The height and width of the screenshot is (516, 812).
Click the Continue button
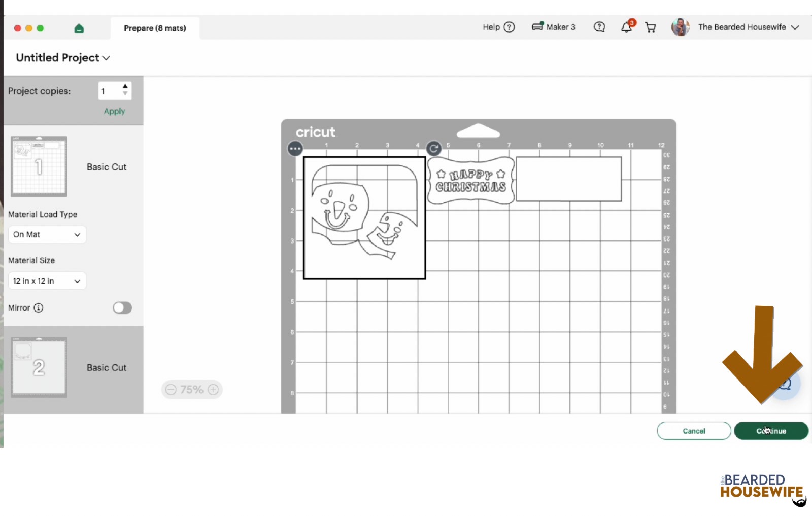(771, 431)
